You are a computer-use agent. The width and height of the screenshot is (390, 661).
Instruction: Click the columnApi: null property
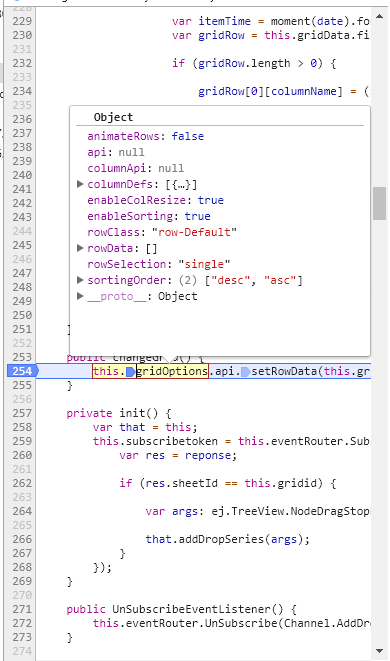click(135, 168)
